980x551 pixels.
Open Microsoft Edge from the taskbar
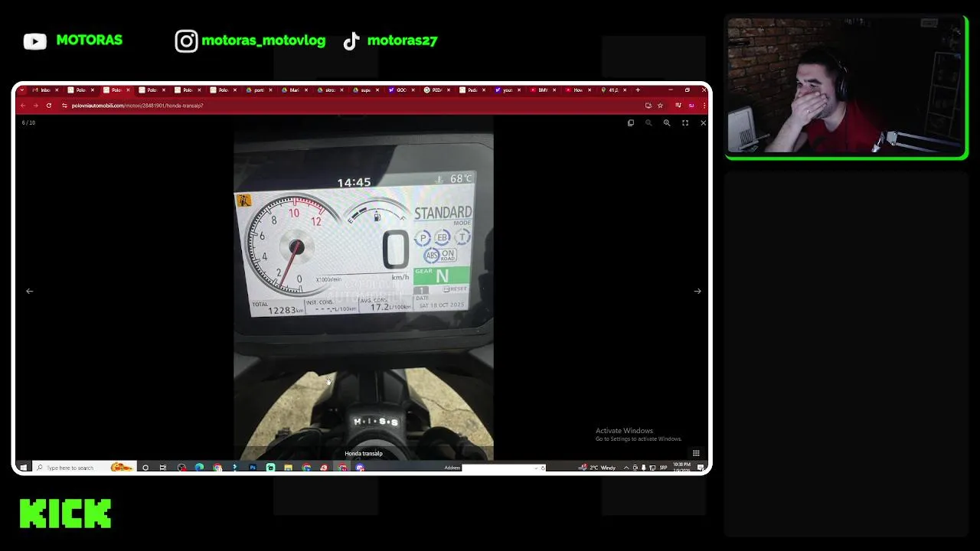pyautogui.click(x=199, y=468)
